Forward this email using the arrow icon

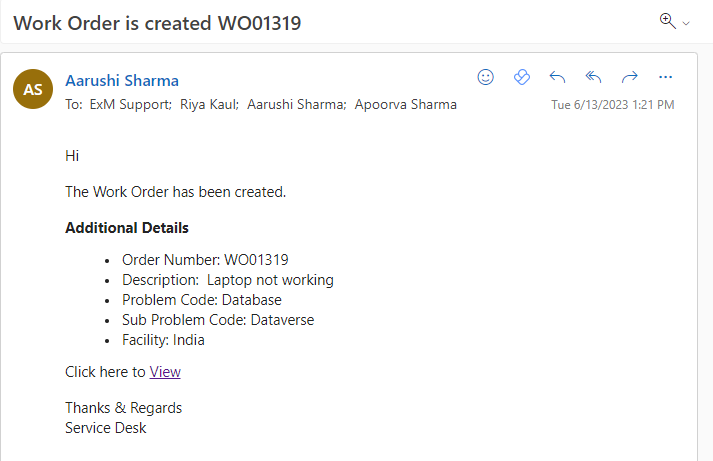[x=629, y=77]
